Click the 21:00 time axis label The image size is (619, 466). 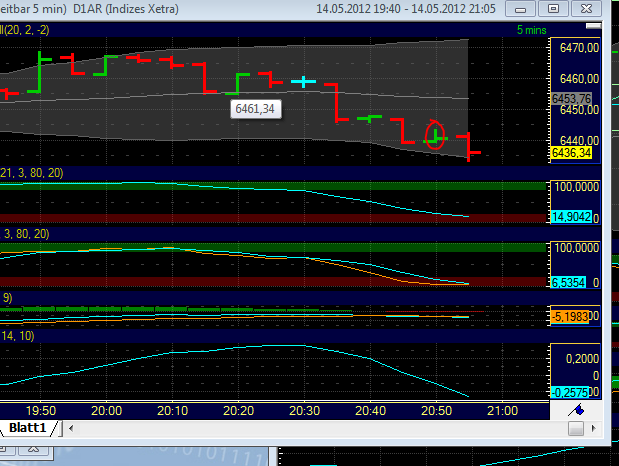pyautogui.click(x=502, y=411)
